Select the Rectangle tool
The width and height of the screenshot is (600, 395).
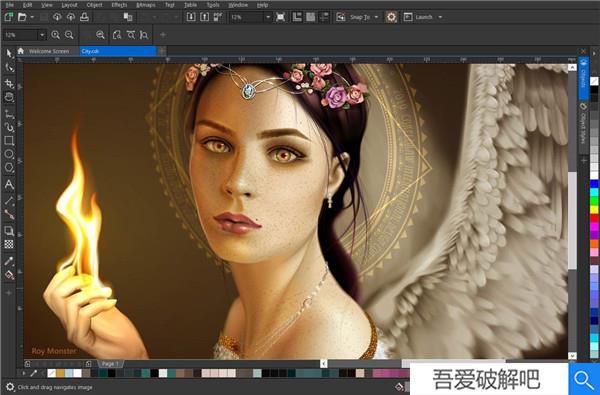9,140
